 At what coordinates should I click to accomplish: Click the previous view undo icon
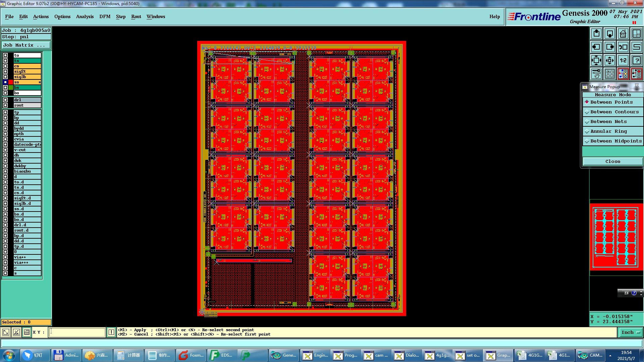(623, 47)
